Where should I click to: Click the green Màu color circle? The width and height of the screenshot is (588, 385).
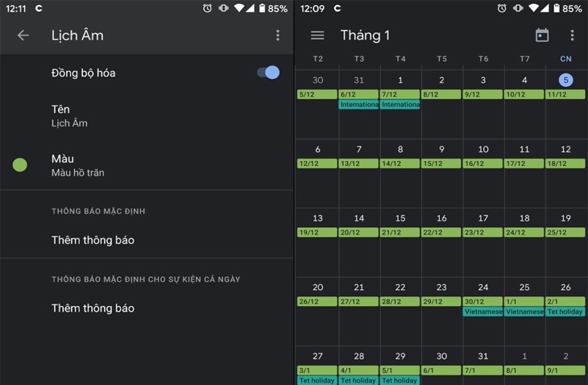(20, 165)
